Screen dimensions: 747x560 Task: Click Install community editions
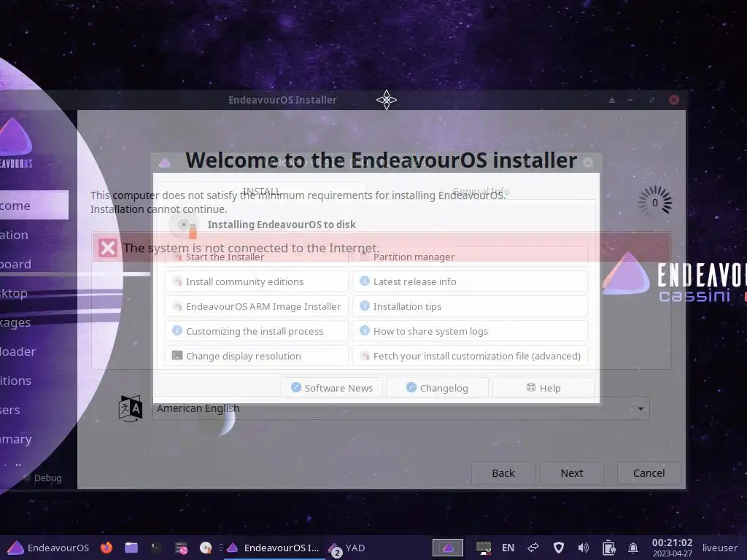coord(256,281)
